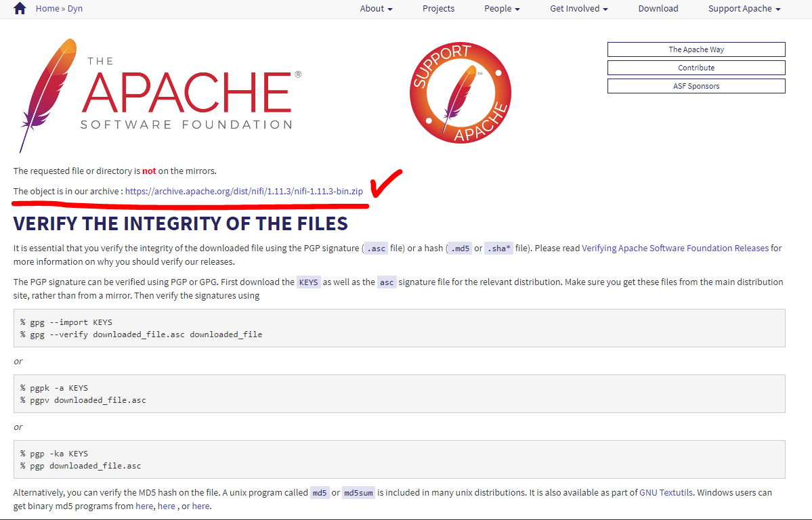
Task: Open the nifi-1.11.3-bin.zip archive link
Action: tap(244, 191)
